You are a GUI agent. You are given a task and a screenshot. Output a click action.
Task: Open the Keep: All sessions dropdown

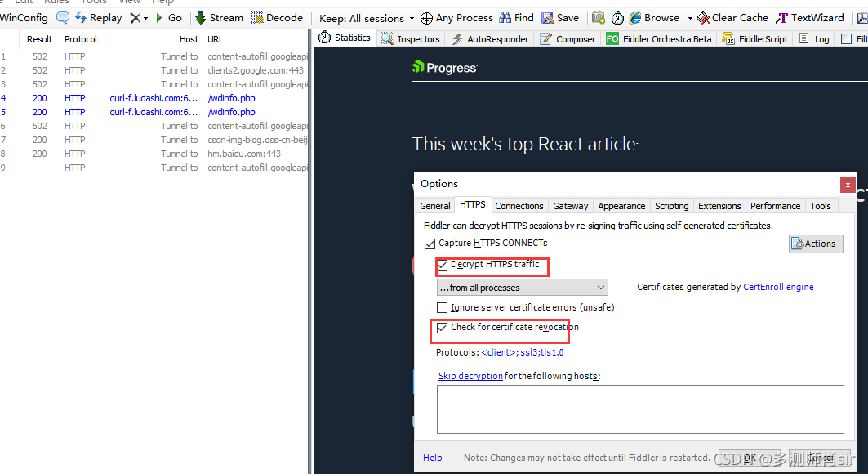[x=367, y=18]
